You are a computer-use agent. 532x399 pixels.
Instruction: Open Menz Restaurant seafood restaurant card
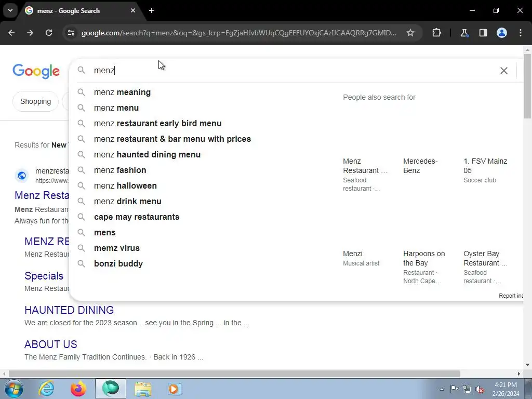[x=365, y=174]
